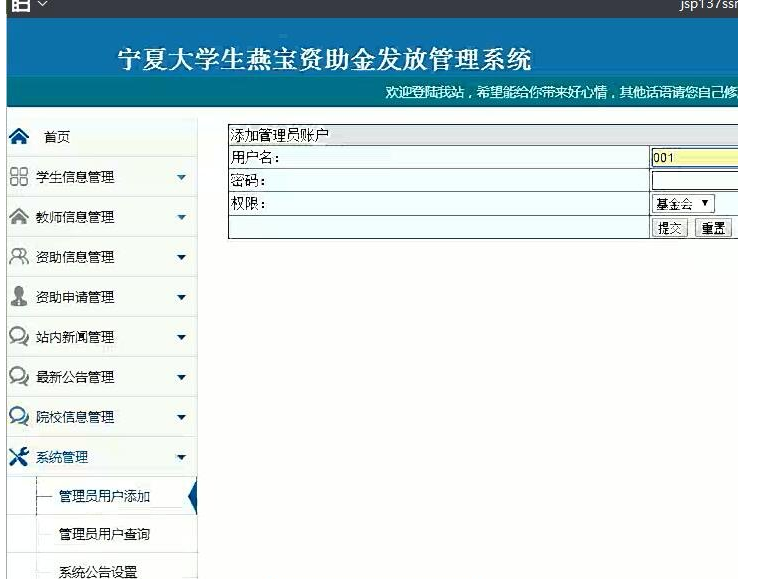Open 资助申请管理 menu item
Image resolution: width=757 pixels, height=579 pixels.
coord(75,297)
